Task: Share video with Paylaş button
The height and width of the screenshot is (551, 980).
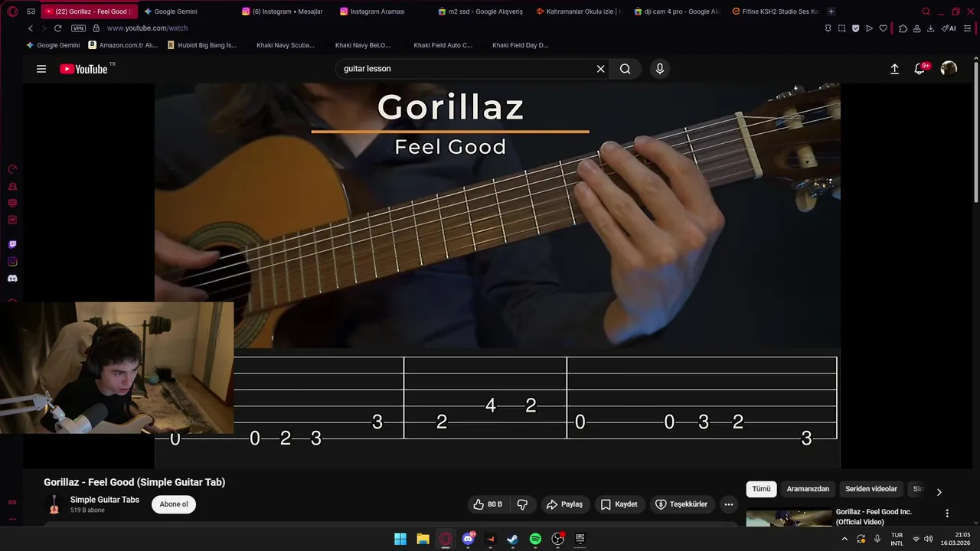Action: click(564, 504)
